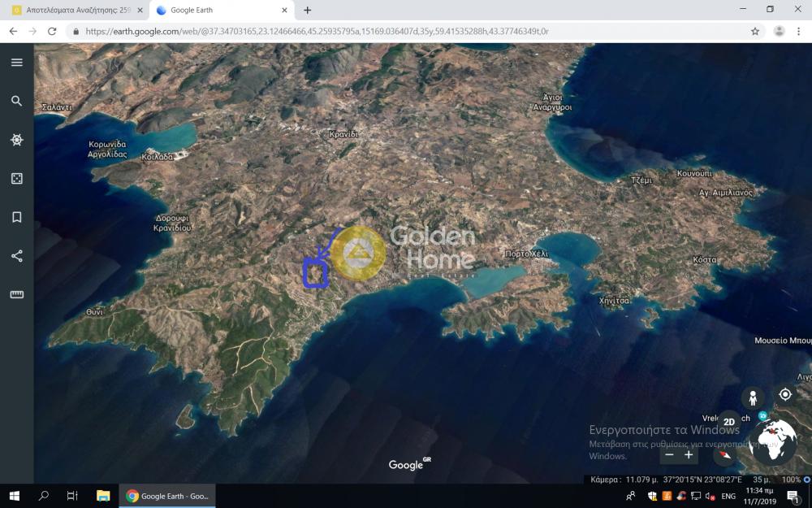Zoom out with the minus button
The height and width of the screenshot is (508, 812).
point(669,455)
